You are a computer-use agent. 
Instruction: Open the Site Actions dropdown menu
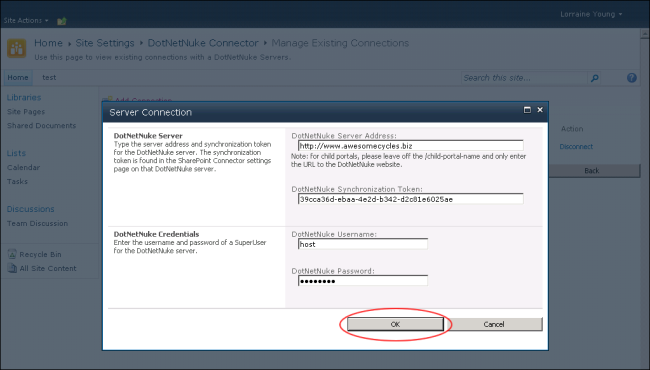click(x=26, y=20)
